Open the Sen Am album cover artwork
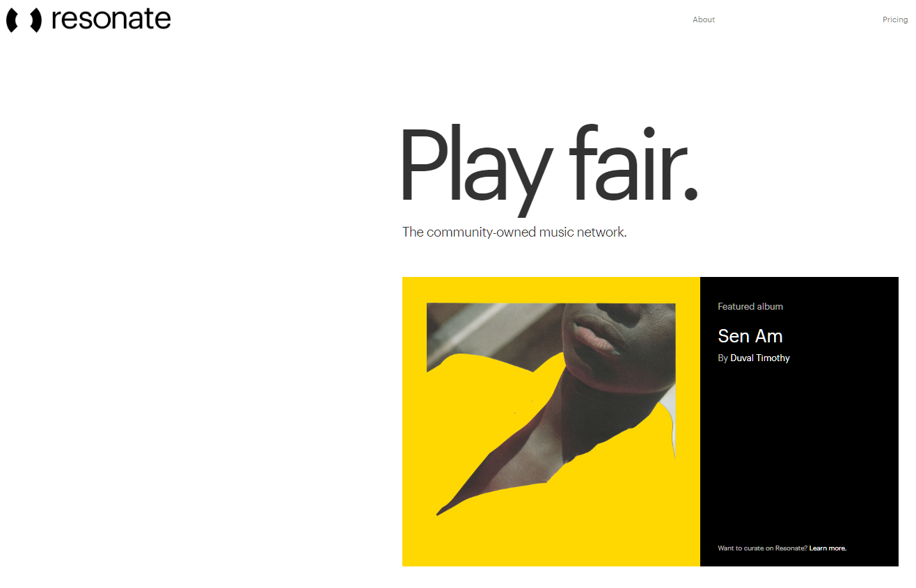 (x=551, y=408)
